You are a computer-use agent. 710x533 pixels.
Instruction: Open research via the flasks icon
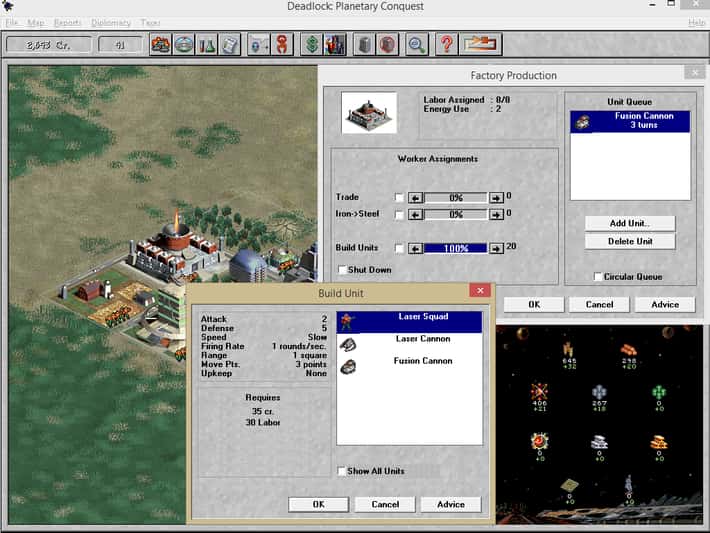coord(206,44)
